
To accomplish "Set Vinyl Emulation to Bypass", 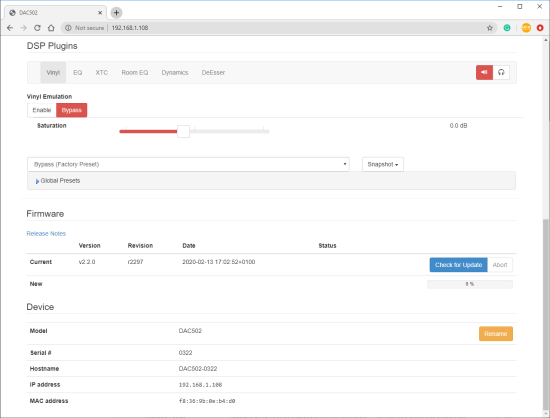I will coord(72,110).
